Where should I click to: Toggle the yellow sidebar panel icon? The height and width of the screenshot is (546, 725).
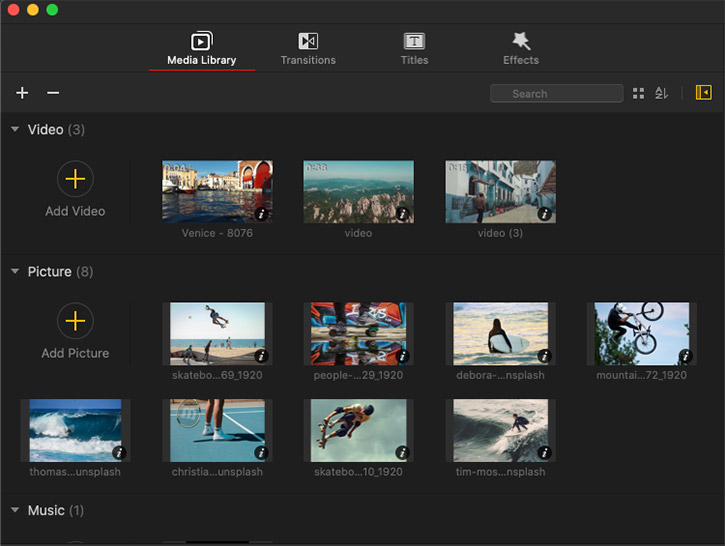click(x=703, y=93)
